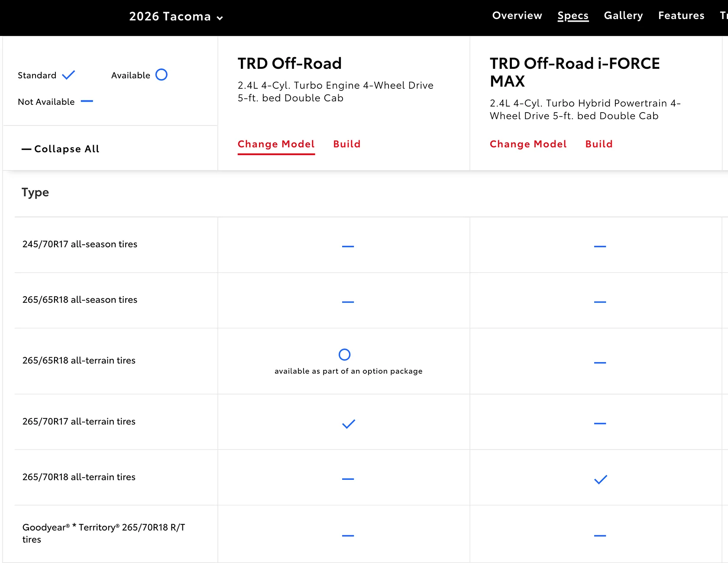Click i-FORCE MAX checkmark for 265/70R18 all-terrain
Image resolution: width=728 pixels, height=563 pixels.
[x=600, y=479]
